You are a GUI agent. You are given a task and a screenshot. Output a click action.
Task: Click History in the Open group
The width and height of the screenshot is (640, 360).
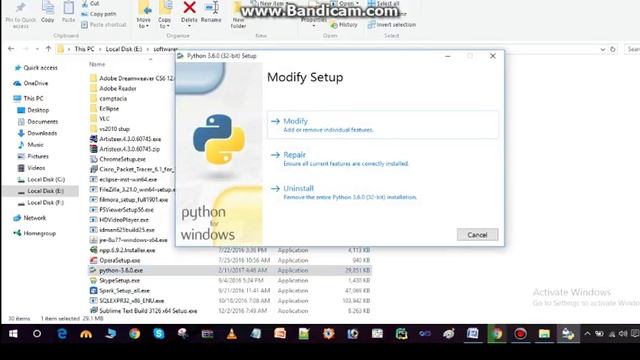(x=344, y=25)
